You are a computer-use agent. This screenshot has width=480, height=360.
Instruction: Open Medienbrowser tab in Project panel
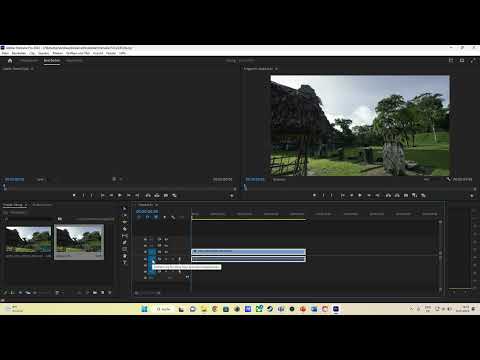[x=42, y=205]
